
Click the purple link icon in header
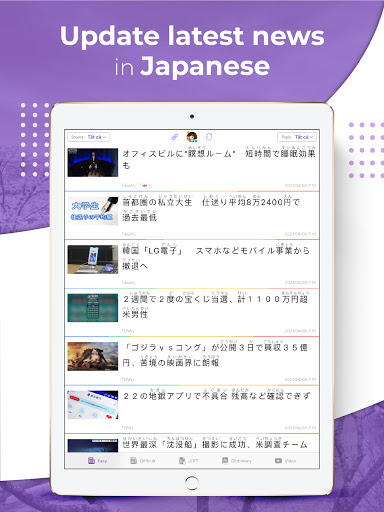coord(175,137)
